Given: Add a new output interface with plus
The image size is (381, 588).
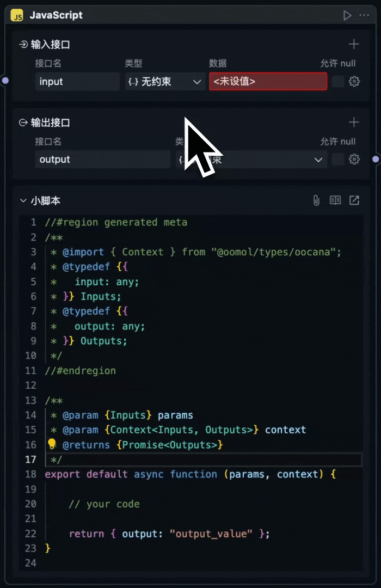Looking at the screenshot, I should (x=354, y=122).
